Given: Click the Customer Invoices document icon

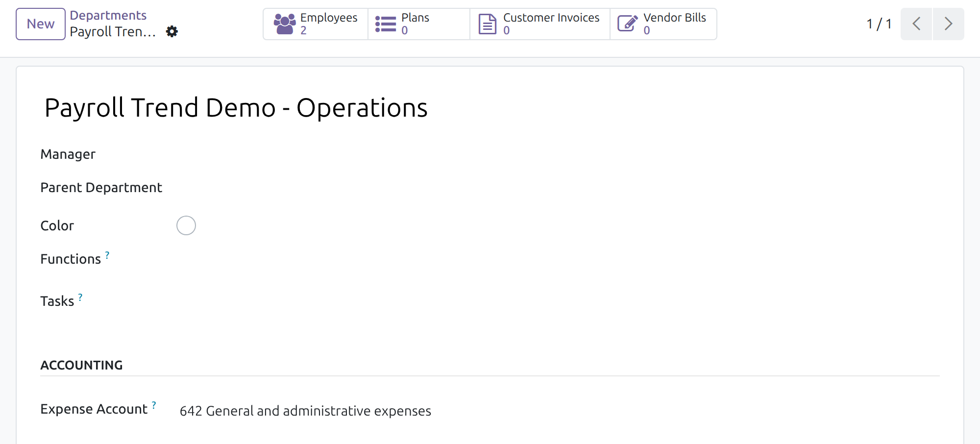Looking at the screenshot, I should tap(487, 24).
